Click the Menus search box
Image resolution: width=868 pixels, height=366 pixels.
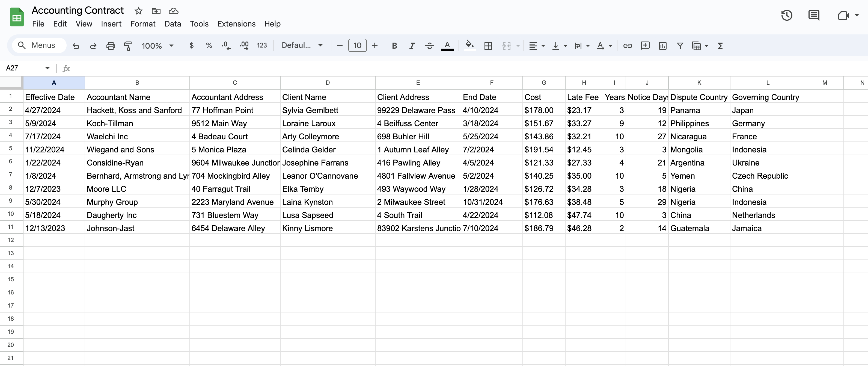coord(39,45)
